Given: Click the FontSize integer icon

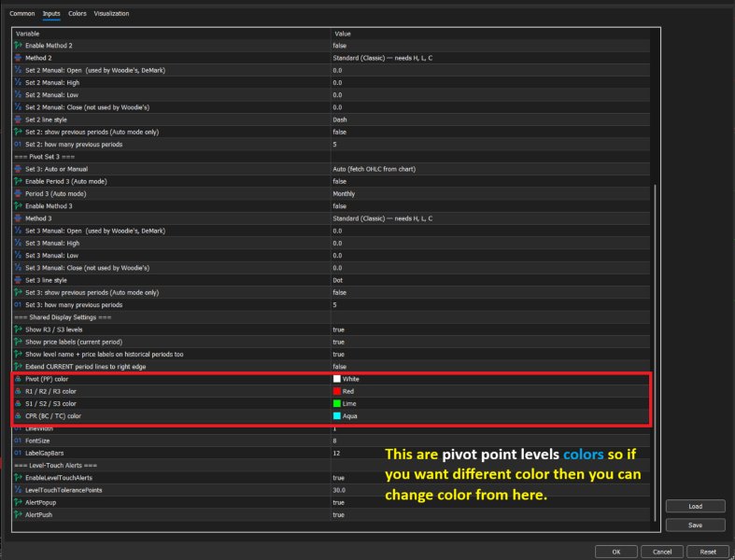Looking at the screenshot, I should click(18, 441).
